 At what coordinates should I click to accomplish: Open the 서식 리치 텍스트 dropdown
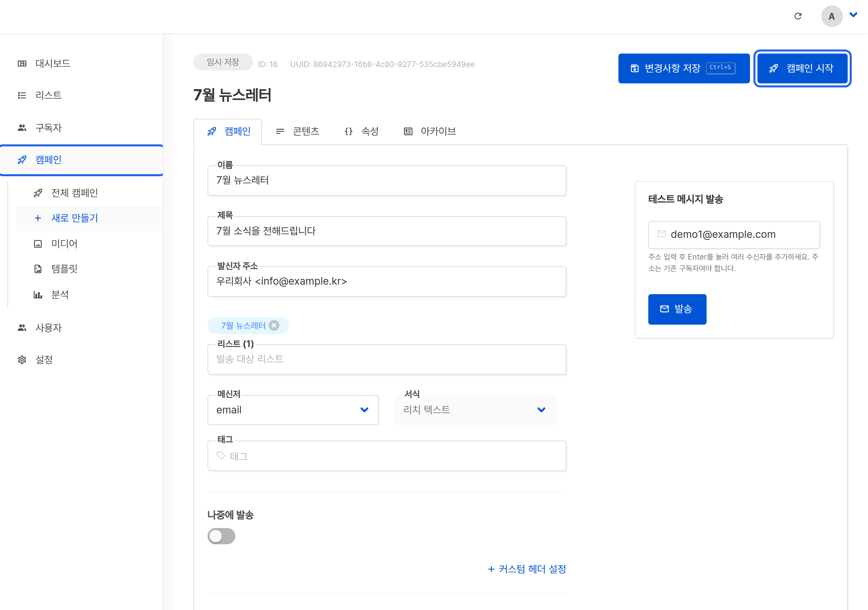pyautogui.click(x=475, y=410)
